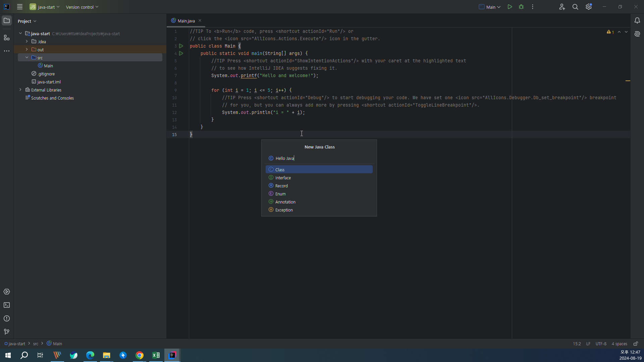
Task: Collapse the src folder
Action: click(27, 58)
